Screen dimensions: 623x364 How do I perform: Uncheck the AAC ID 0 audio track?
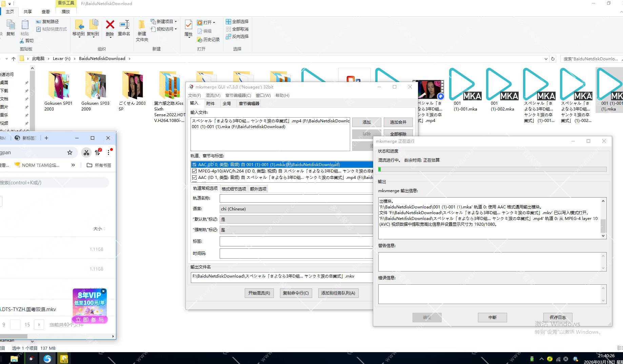pos(194,165)
